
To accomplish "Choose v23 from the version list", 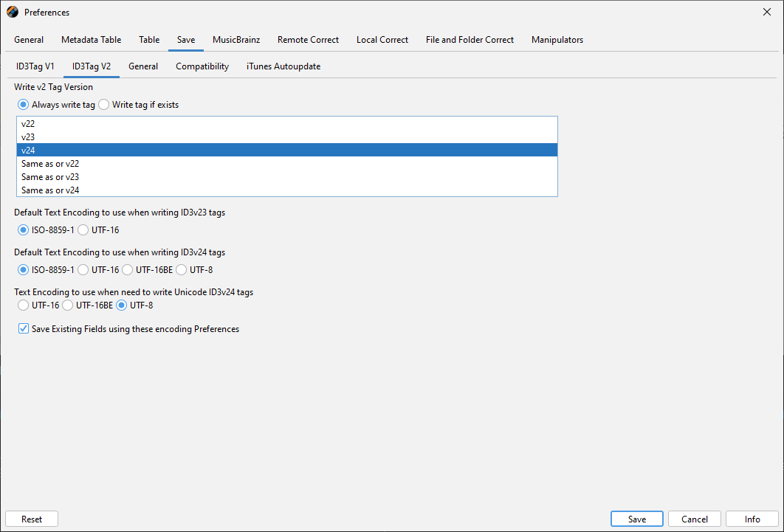I will pos(28,137).
